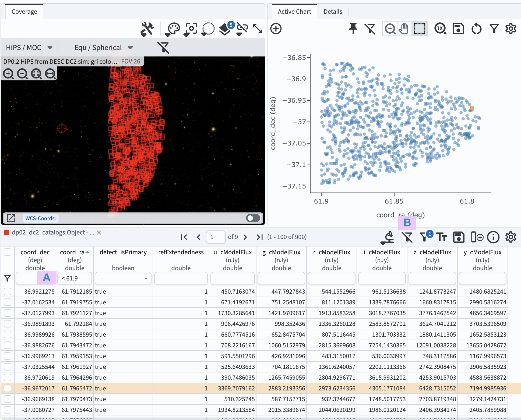Check the checkbox on the first table row
Image resolution: width=521 pixels, height=420 pixels.
click(x=7, y=291)
